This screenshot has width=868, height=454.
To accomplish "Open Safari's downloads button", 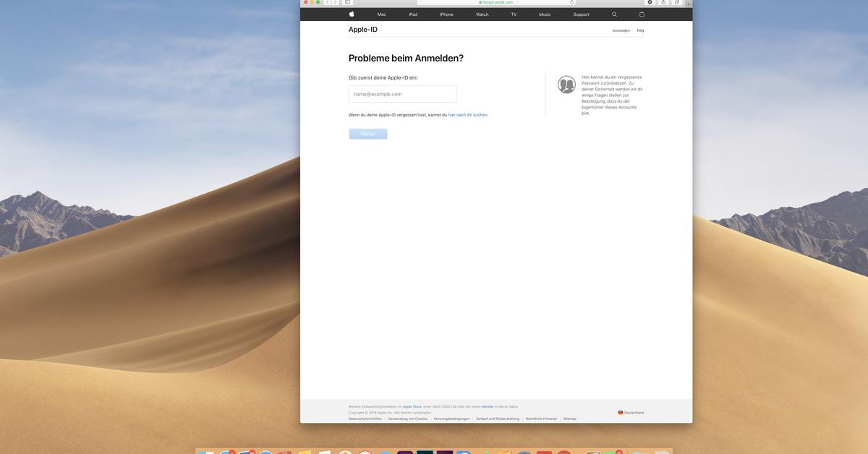I will point(650,2).
